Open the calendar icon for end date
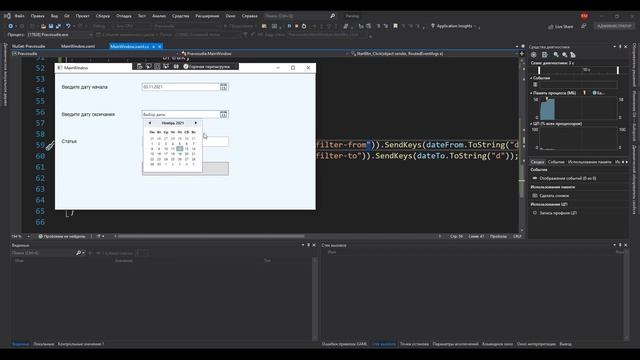Screen dimensions: 640x360 coord(223,114)
